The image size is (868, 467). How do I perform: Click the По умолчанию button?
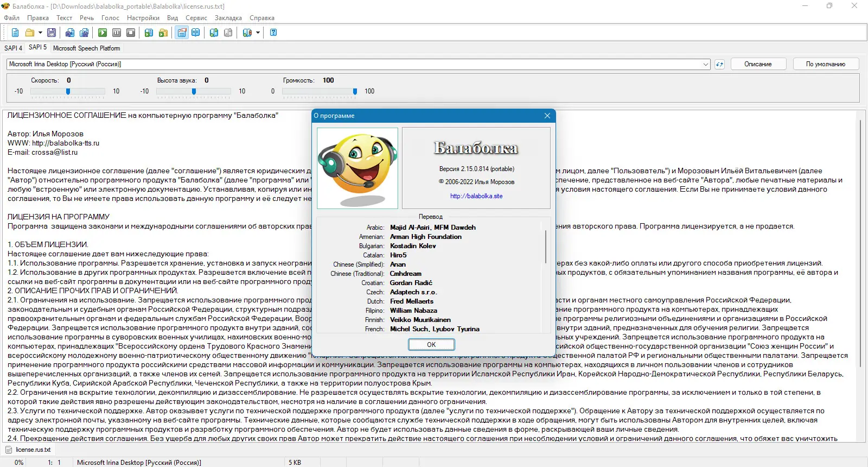(826, 64)
